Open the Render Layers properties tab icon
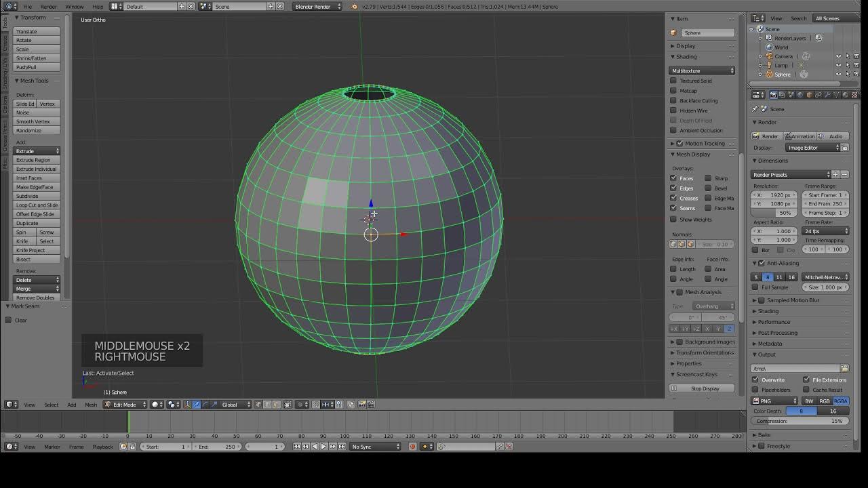The width and height of the screenshot is (868, 488). 782,95
